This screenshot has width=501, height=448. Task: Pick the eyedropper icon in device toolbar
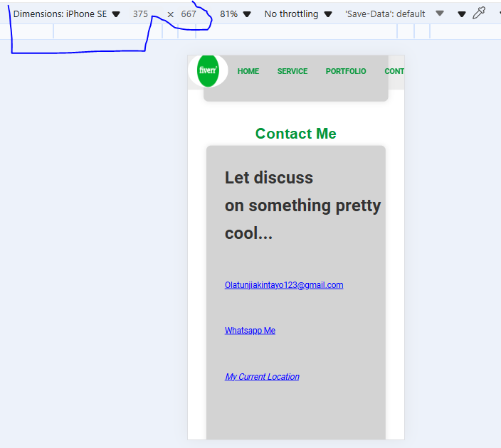[479, 14]
